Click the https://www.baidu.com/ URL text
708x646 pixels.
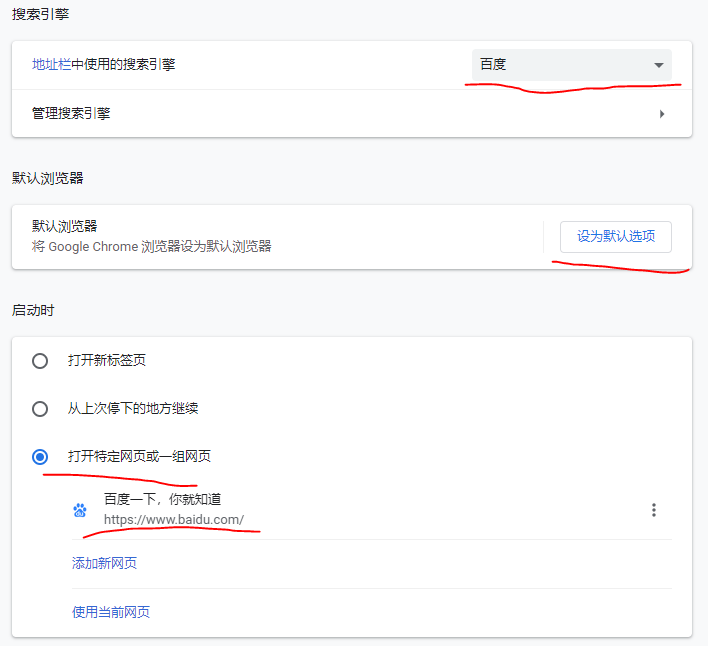pyautogui.click(x=174, y=520)
